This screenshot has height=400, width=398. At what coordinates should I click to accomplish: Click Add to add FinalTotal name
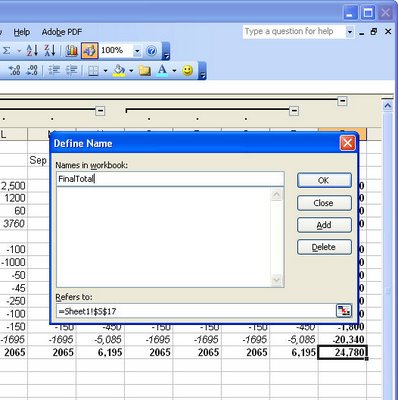tap(324, 225)
